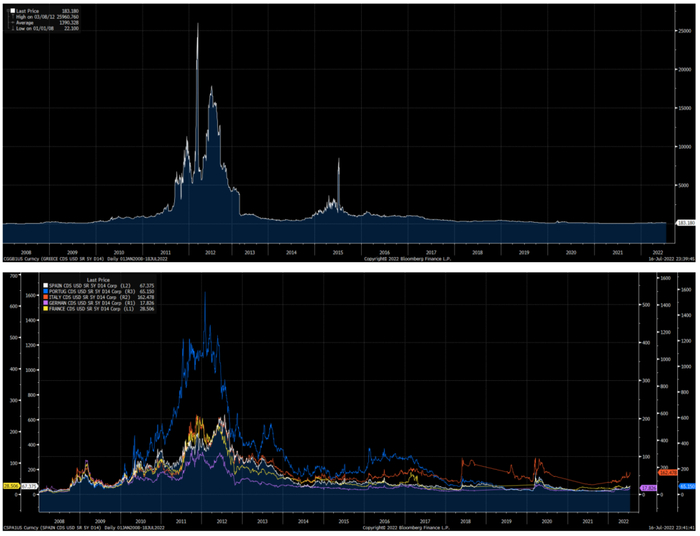Click the 10000 tick on Greece price axis

click(x=685, y=147)
